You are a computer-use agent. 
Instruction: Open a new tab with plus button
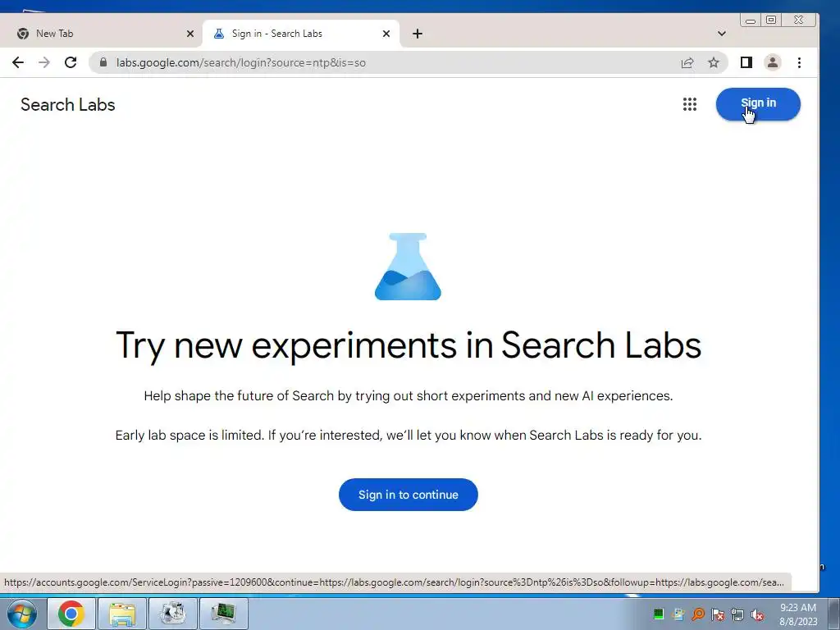pyautogui.click(x=418, y=34)
